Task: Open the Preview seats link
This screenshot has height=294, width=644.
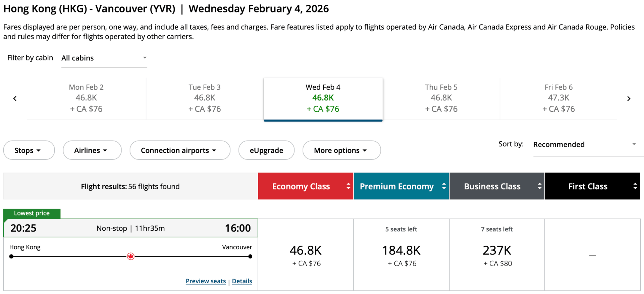Action: pos(206,281)
